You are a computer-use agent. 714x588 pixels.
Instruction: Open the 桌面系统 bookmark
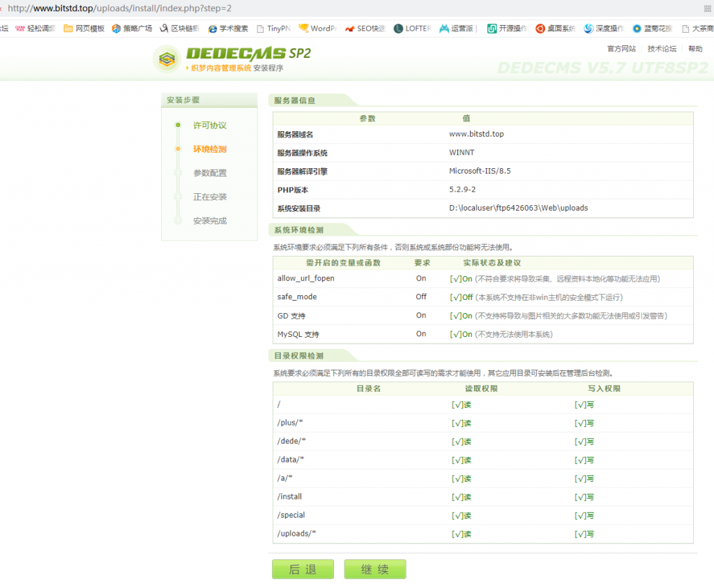coord(555,28)
